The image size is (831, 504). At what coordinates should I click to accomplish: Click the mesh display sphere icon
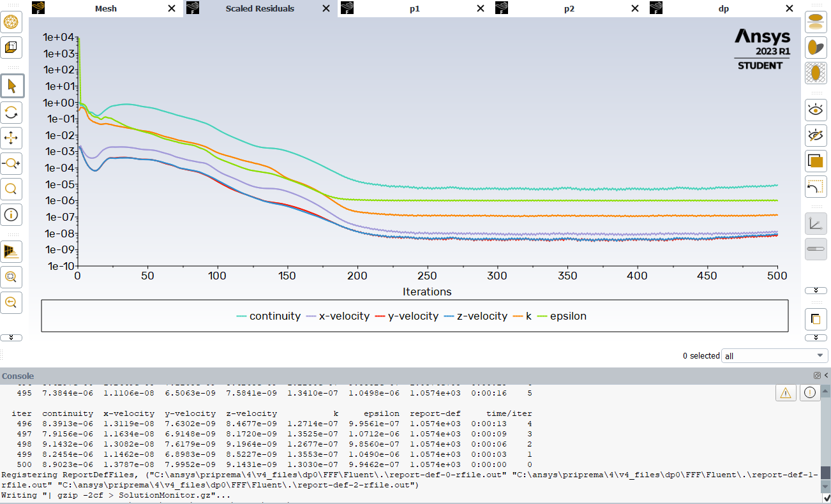pos(11,22)
